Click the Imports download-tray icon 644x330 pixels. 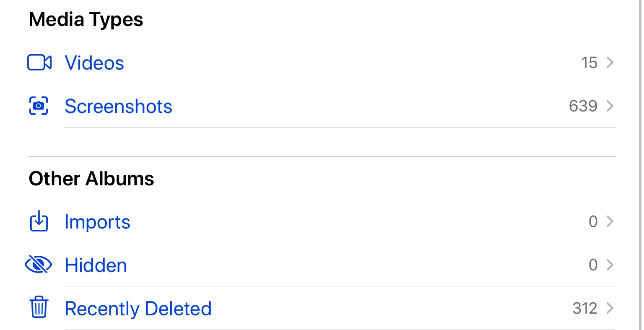39,221
